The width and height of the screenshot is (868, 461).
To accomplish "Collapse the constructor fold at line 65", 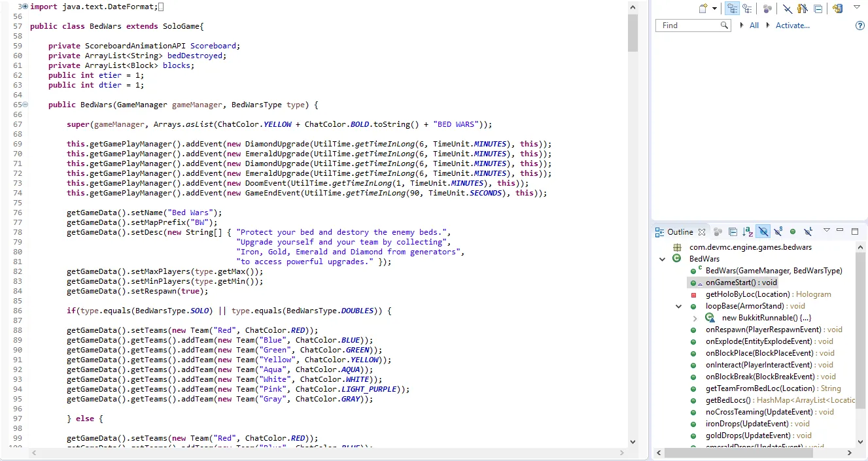I will [x=25, y=105].
